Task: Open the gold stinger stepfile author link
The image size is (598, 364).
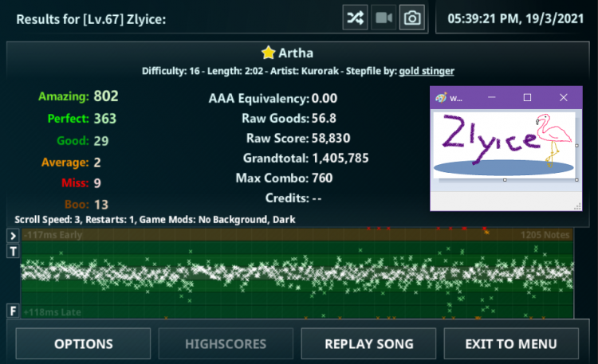Action: 427,71
